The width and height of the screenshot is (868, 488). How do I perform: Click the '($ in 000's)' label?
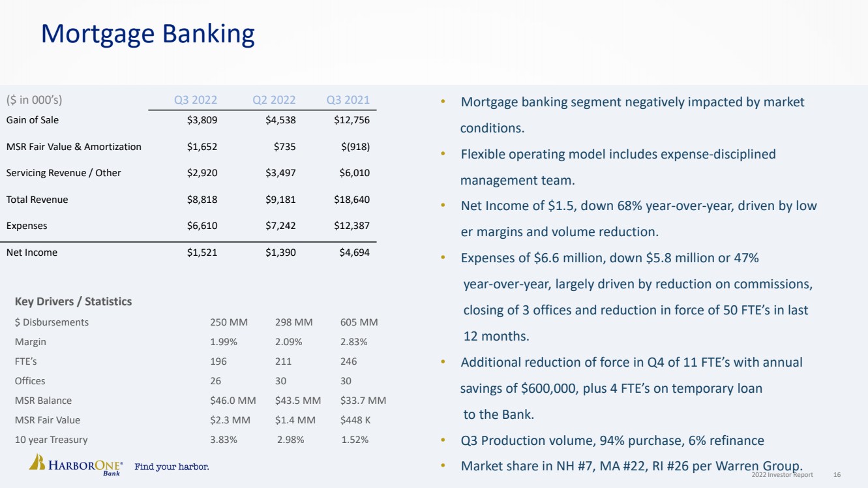point(34,100)
